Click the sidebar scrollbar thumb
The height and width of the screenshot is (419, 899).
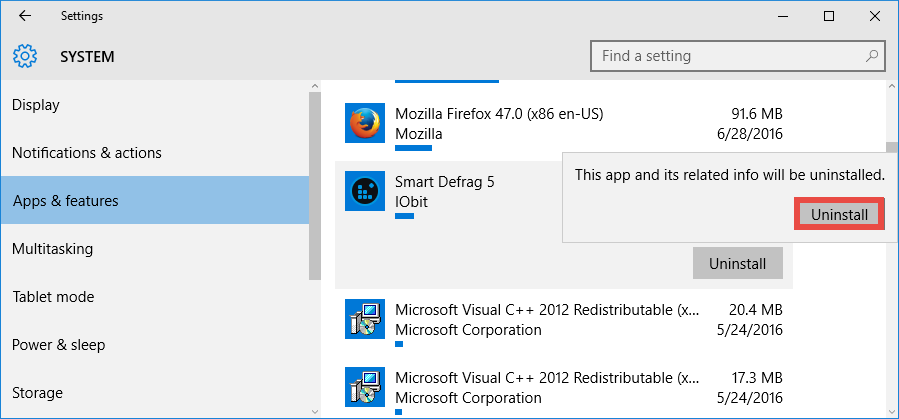click(x=315, y=186)
